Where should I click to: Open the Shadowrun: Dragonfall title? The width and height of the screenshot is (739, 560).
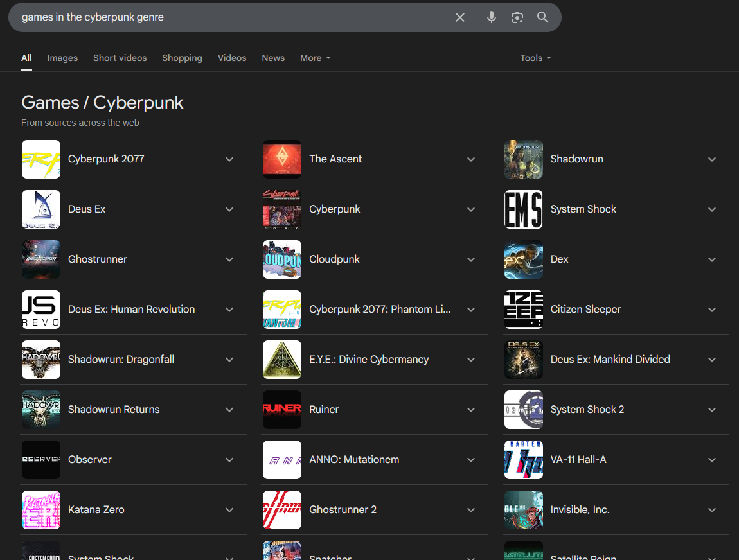(x=121, y=360)
